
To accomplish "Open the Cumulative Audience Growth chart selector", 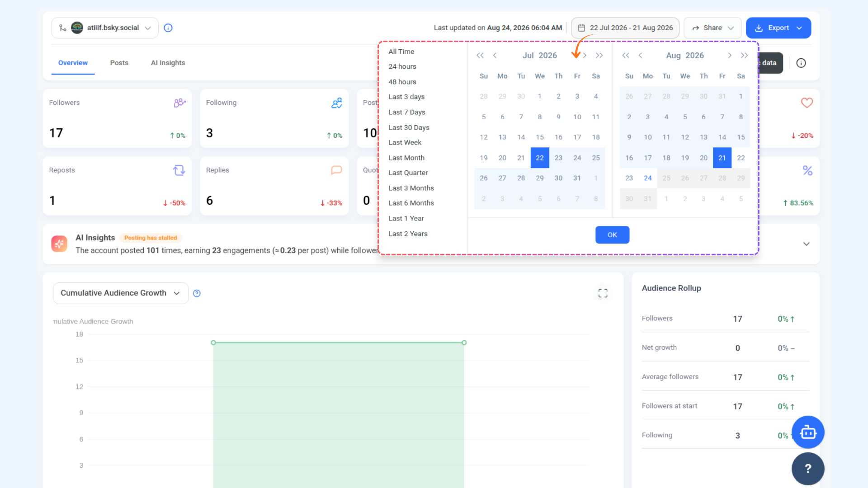I will pyautogui.click(x=121, y=293).
